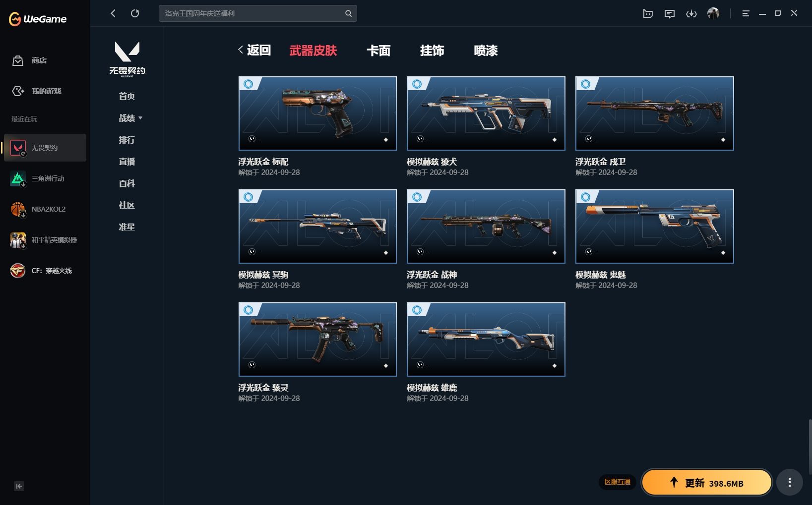Go back using the 返回 link
Viewport: 812px width, 505px height.
coord(254,50)
